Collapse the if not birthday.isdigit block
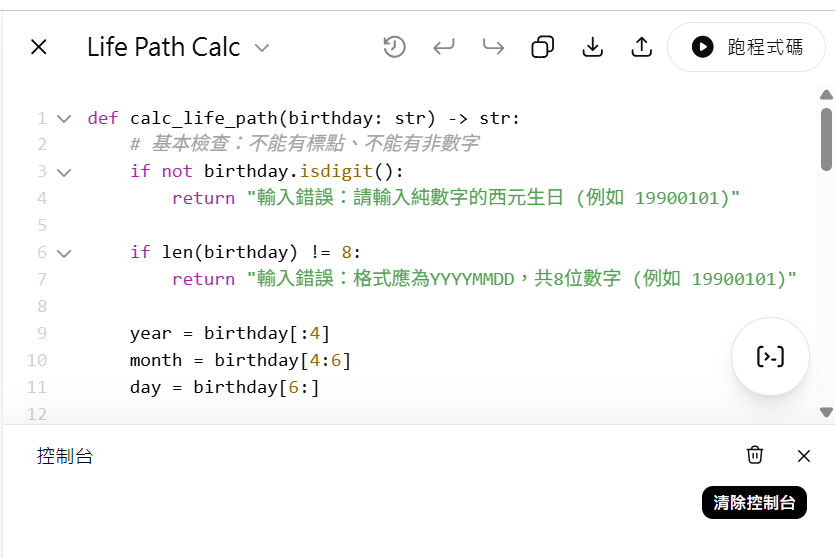This screenshot has height=558, width=835. (x=64, y=172)
